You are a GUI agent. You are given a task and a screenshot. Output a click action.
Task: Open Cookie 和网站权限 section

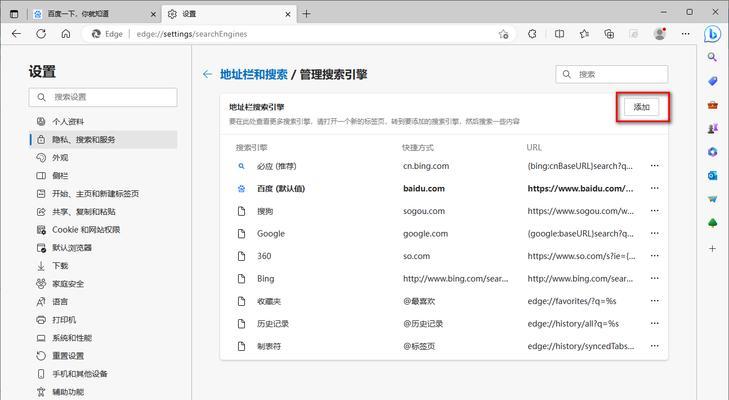103,230
